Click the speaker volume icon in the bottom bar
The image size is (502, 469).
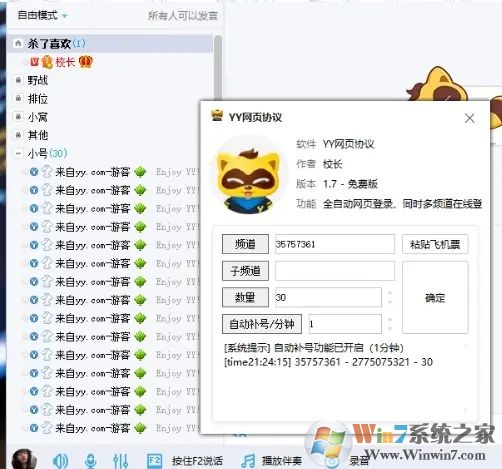60,461
